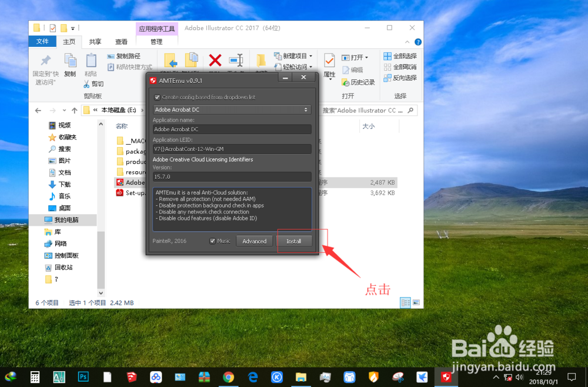Click the Move to folder icon
Screen dimensions: 588x387
[x=171, y=61]
